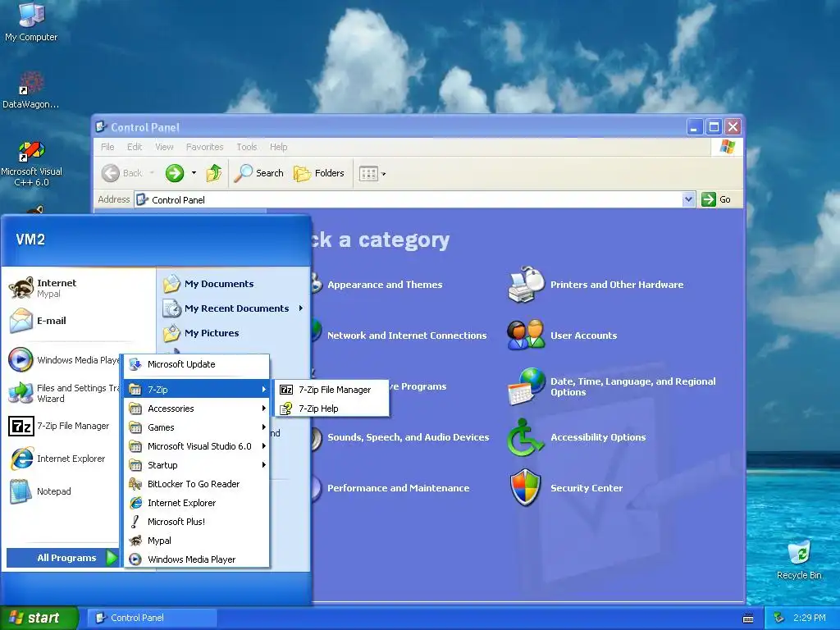
Task: Expand Microsoft Visual Studio 6.0 folder
Action: [197, 445]
